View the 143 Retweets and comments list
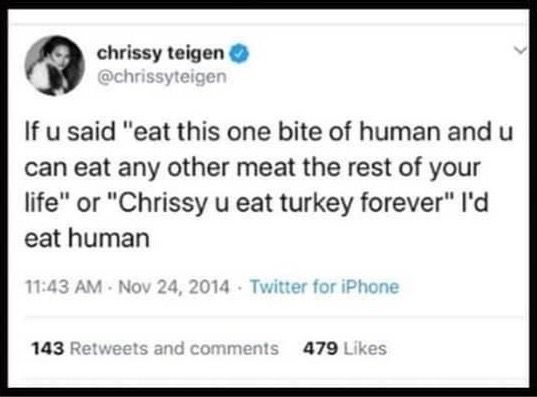 (155, 348)
